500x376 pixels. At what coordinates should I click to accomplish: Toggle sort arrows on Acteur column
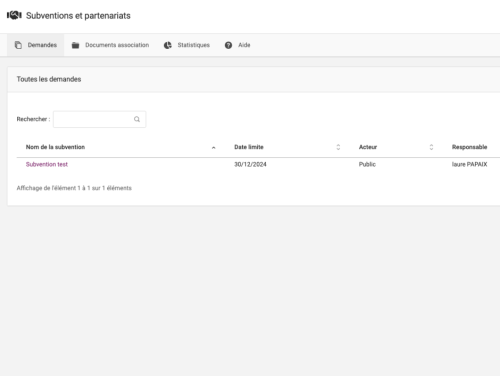click(431, 147)
